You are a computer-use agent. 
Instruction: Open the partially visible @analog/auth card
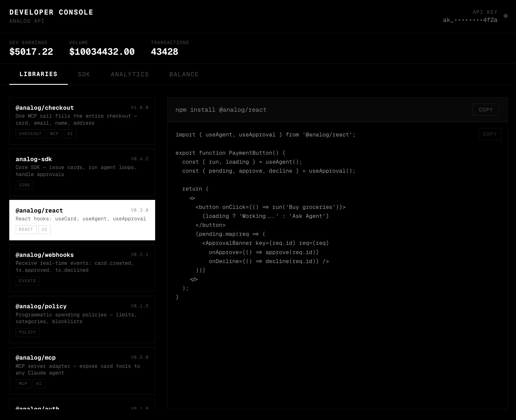82,404
